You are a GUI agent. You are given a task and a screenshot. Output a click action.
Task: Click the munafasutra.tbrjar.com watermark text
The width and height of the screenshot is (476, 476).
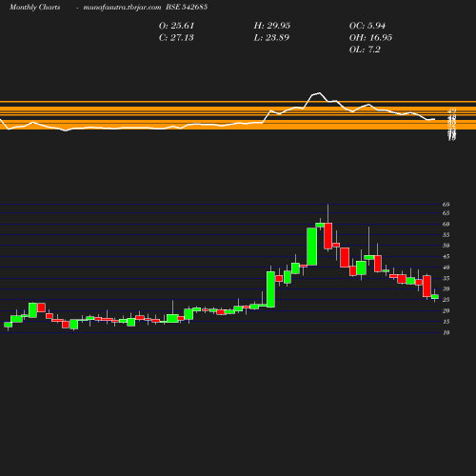[122, 8]
